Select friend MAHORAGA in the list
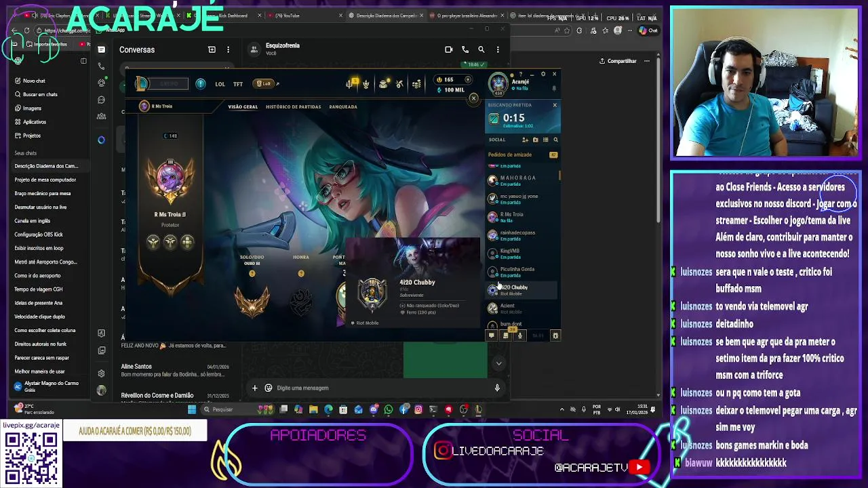The width and height of the screenshot is (868, 488). click(x=522, y=180)
